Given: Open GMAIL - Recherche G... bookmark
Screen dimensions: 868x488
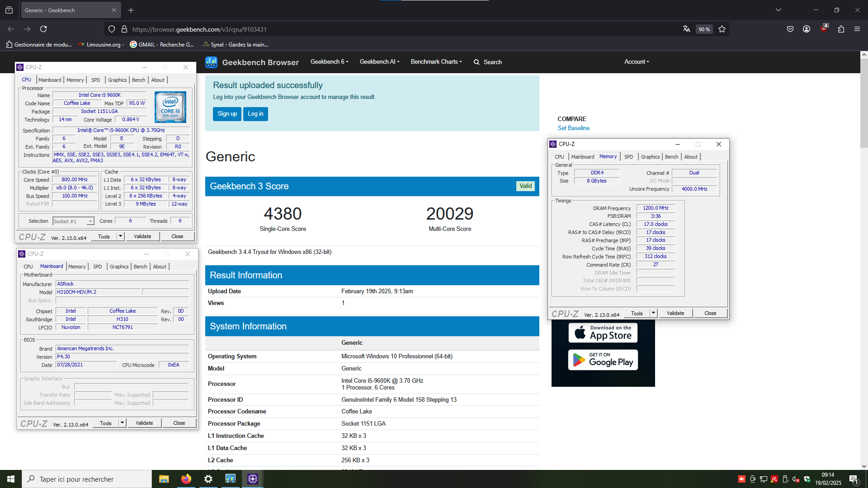Looking at the screenshot, I should tap(162, 44).
